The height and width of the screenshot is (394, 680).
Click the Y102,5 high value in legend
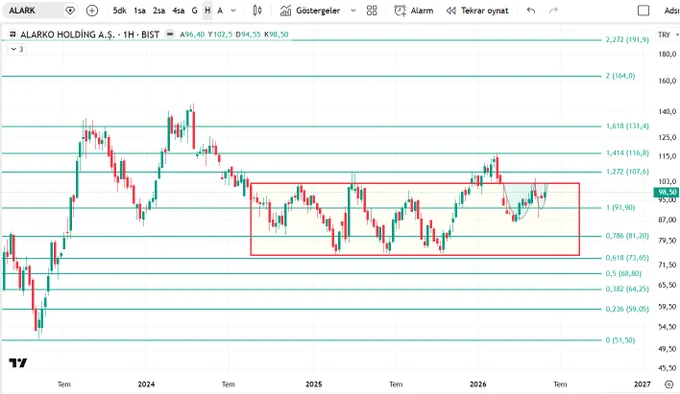click(220, 34)
